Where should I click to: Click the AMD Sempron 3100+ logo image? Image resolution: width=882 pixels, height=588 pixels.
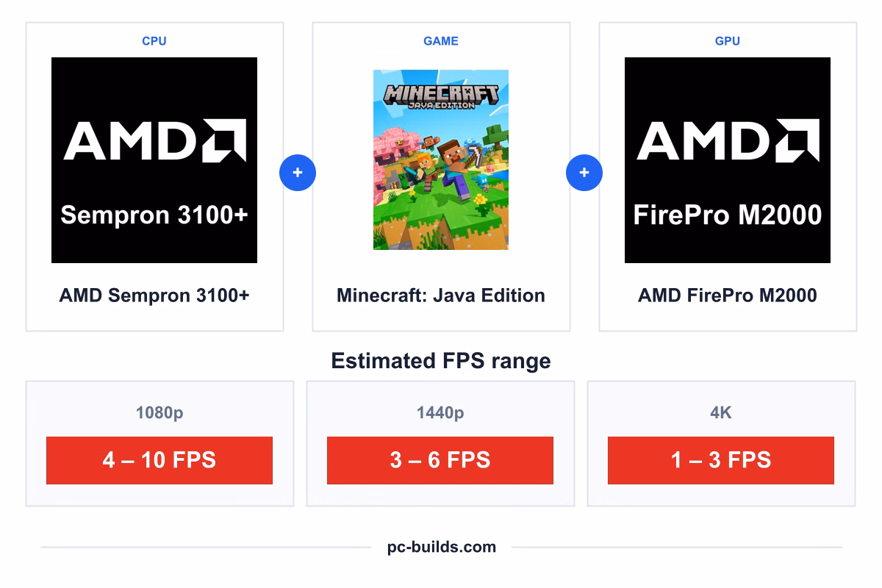tap(154, 160)
